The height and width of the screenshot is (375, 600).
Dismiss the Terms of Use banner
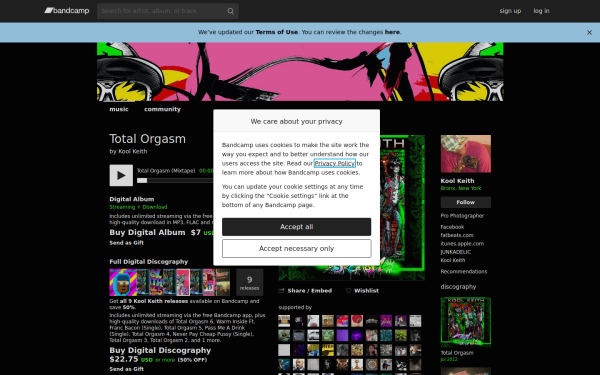pos(589,33)
